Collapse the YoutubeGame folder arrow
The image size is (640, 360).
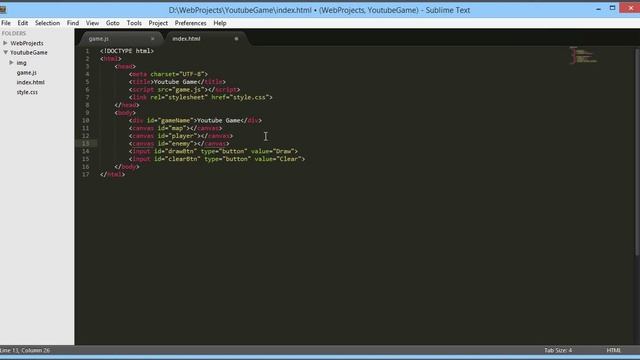pos(5,53)
